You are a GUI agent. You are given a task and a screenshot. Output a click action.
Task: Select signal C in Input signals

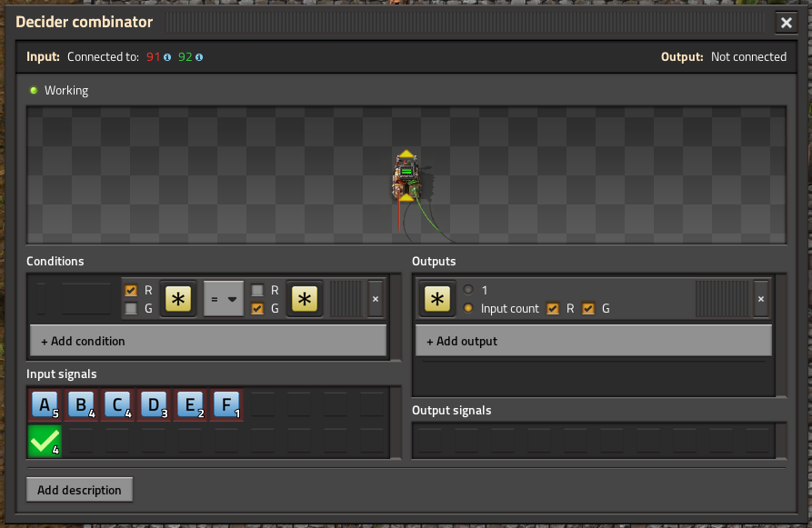pyautogui.click(x=117, y=404)
